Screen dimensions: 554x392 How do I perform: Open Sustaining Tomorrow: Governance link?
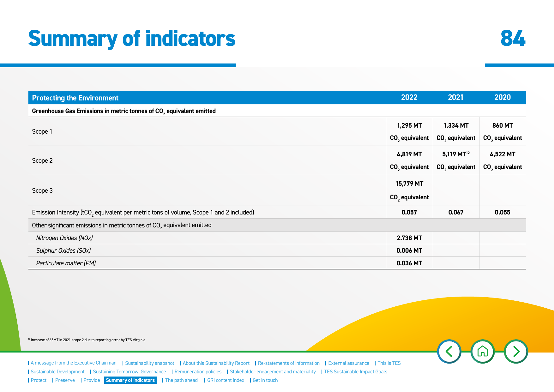pyautogui.click(x=129, y=371)
